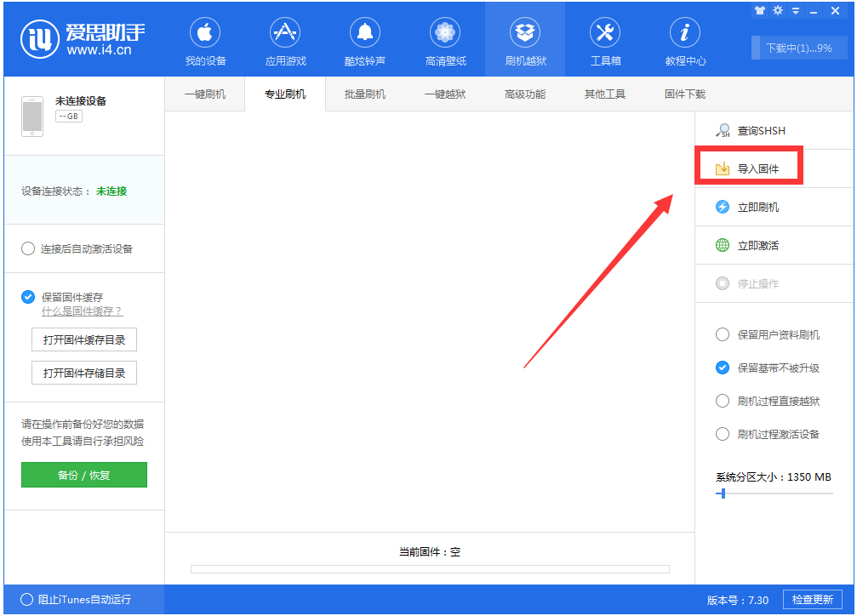The image size is (857, 616).
Task: Click the 导入固件 (Import Firmware) button
Action: coord(749,167)
